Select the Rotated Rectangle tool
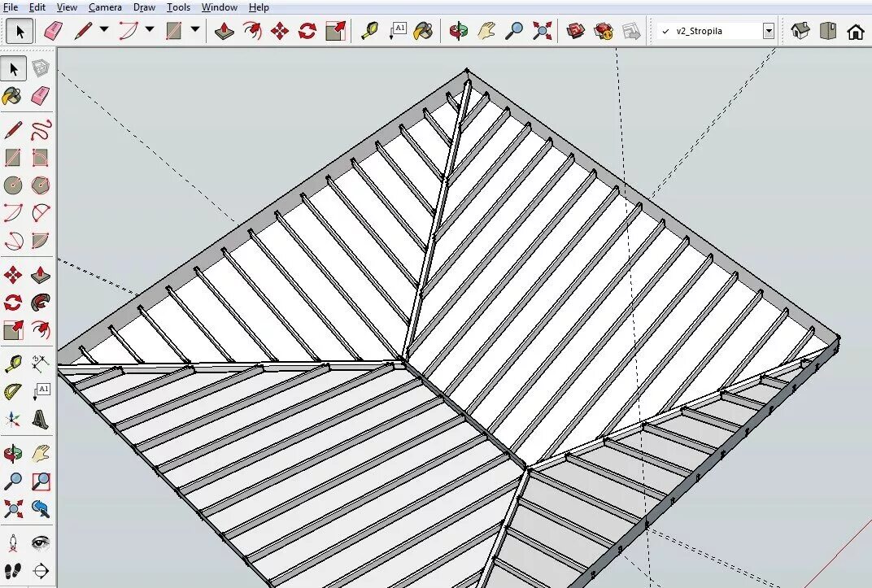 click(40, 158)
